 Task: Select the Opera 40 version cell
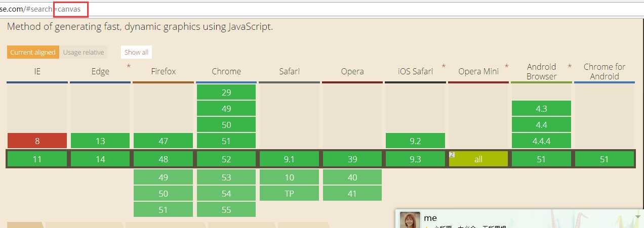click(x=352, y=177)
